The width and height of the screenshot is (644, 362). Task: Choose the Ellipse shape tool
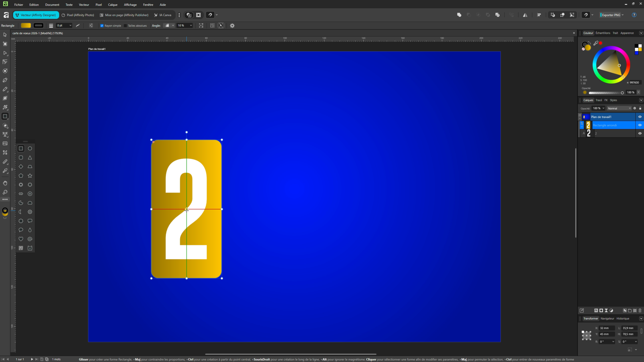click(30, 148)
